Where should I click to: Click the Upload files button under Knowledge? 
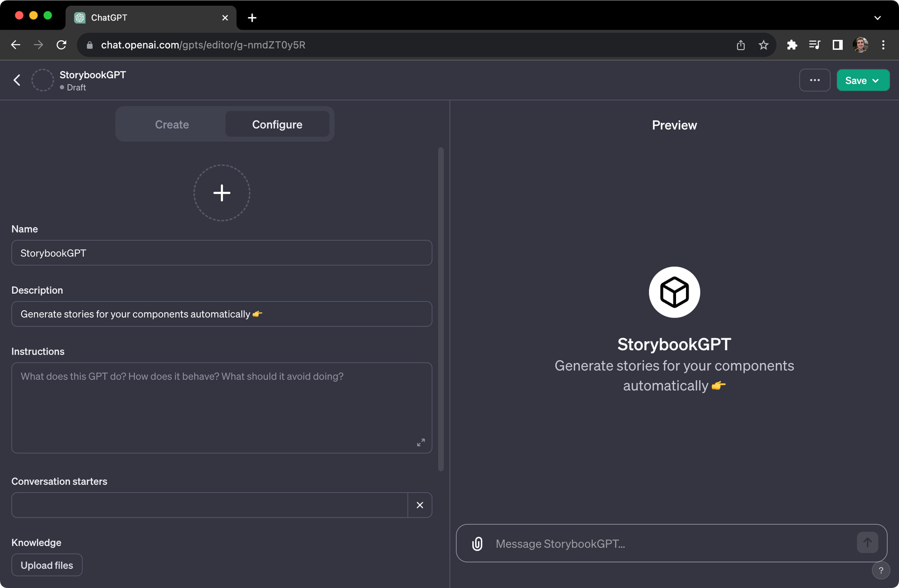click(x=46, y=565)
